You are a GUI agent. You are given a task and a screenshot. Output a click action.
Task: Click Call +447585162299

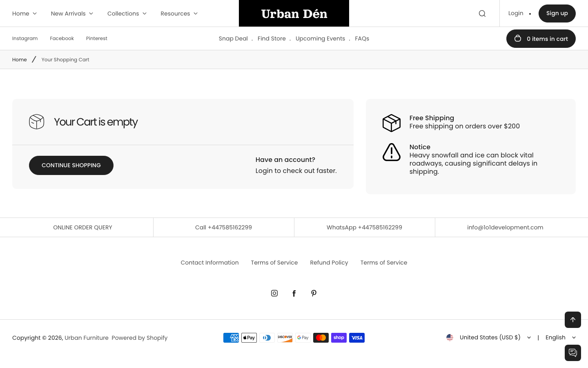pos(223,227)
